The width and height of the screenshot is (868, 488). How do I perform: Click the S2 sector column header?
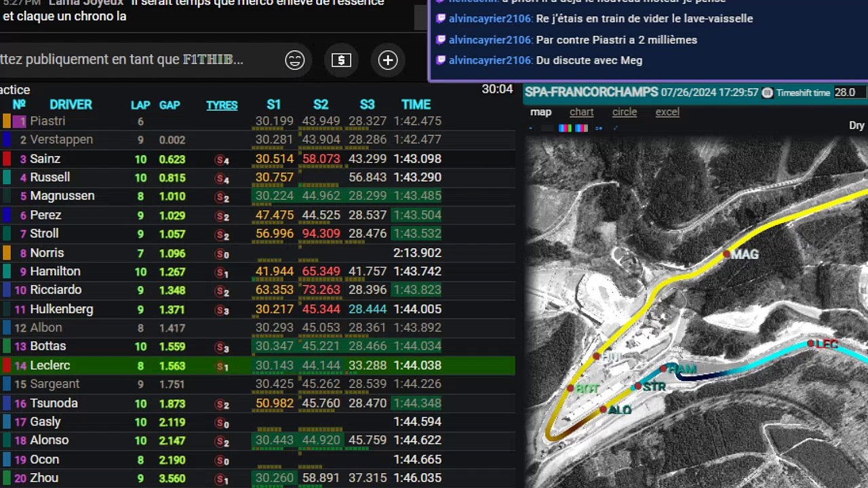[x=321, y=104]
